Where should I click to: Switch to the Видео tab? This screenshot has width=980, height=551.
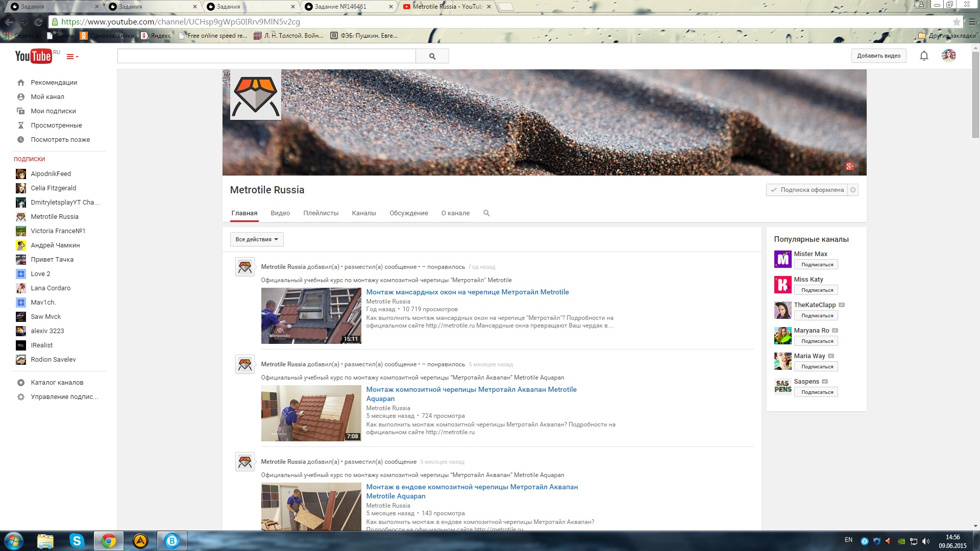click(x=280, y=213)
